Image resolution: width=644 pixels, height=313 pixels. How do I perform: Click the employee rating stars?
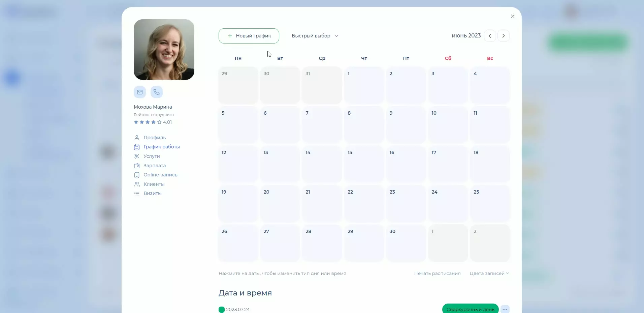[148, 122]
